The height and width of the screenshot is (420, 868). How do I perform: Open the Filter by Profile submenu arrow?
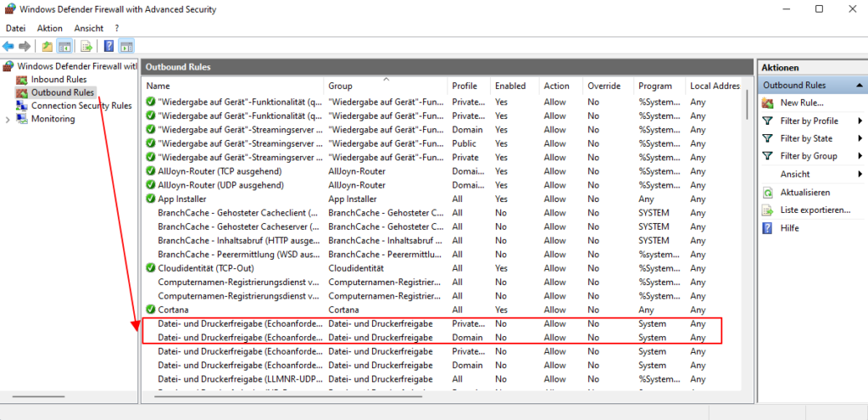click(860, 120)
